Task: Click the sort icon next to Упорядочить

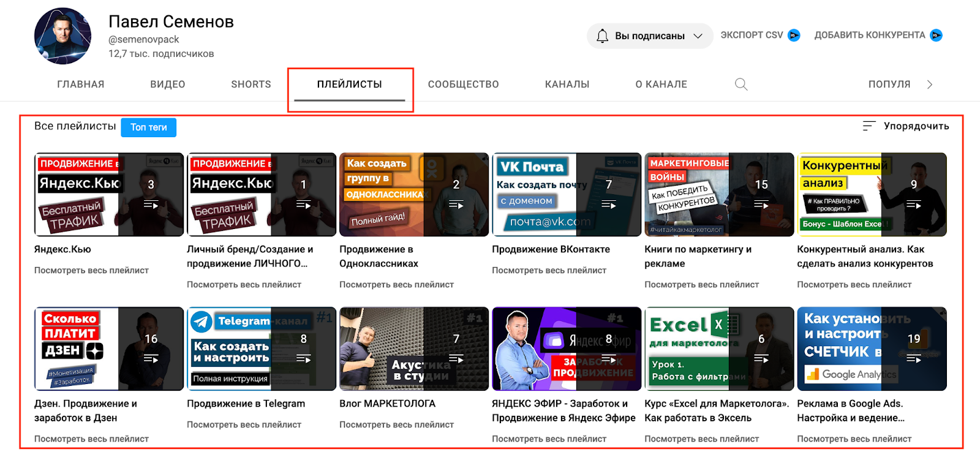Action: coord(869,126)
